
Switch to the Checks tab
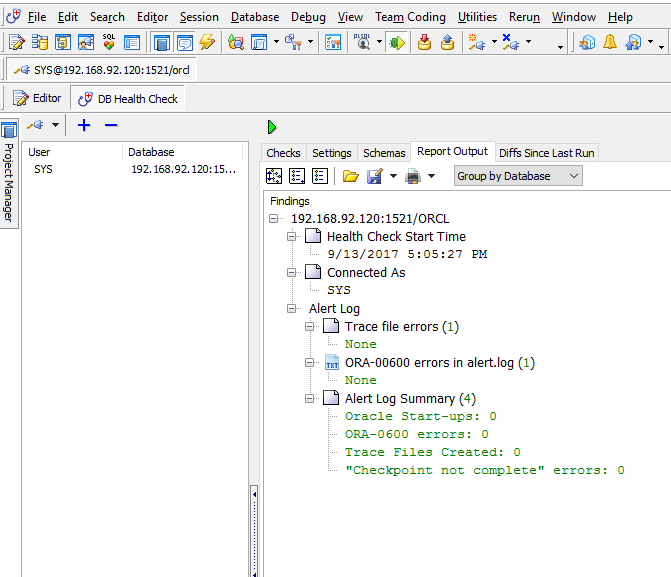[x=283, y=153]
